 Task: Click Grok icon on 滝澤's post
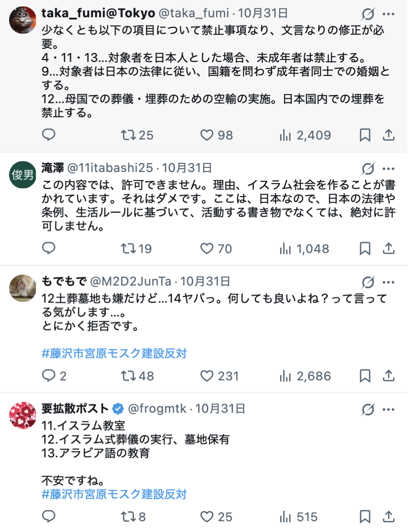(368, 169)
